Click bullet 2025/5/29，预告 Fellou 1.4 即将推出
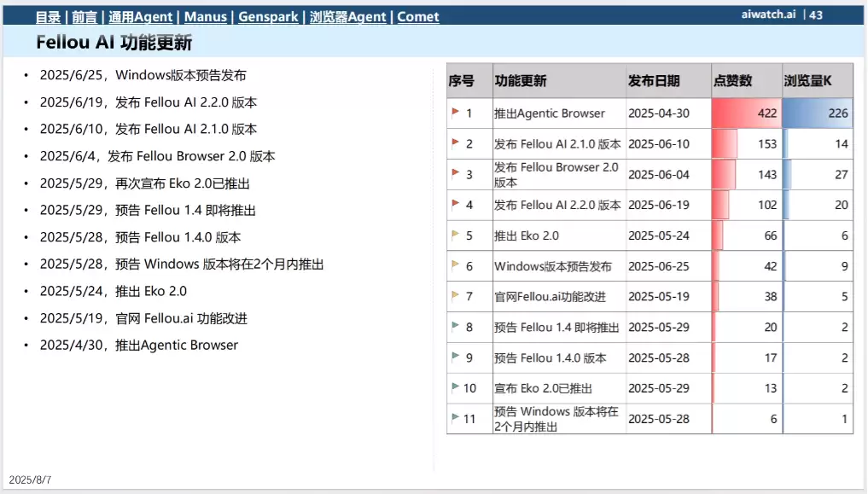The image size is (868, 494). click(x=148, y=210)
